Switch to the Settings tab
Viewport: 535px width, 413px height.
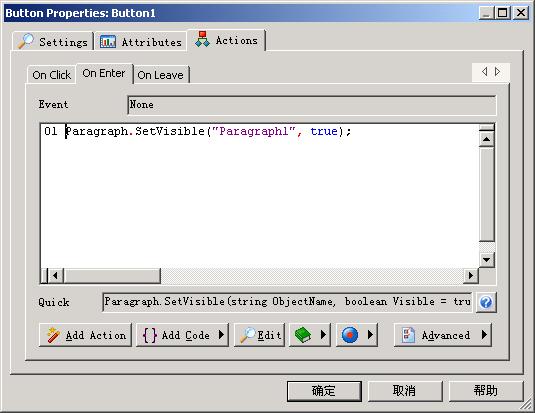(x=53, y=42)
